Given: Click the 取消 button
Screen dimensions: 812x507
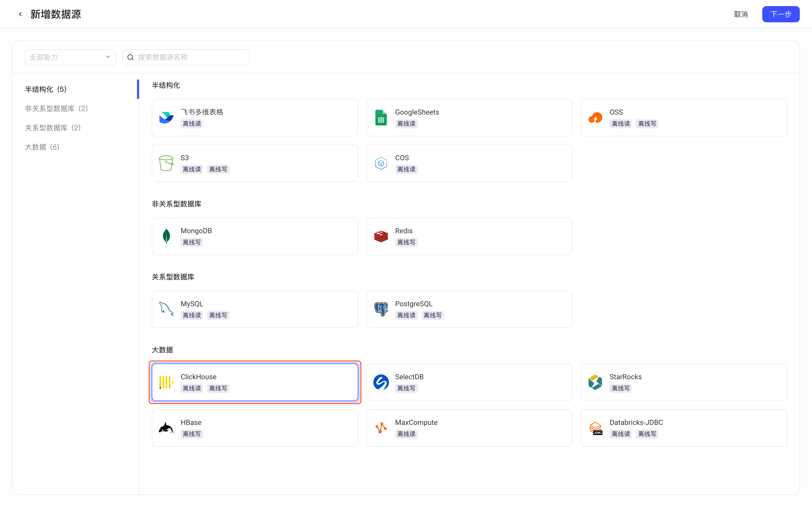Looking at the screenshot, I should click(740, 14).
